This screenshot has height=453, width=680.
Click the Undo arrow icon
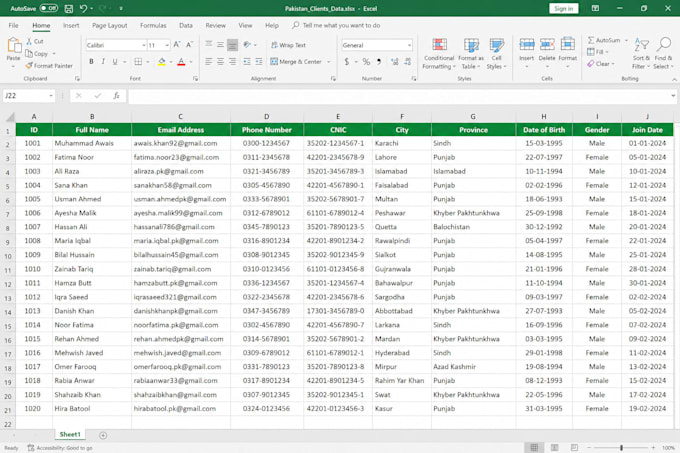coord(83,8)
